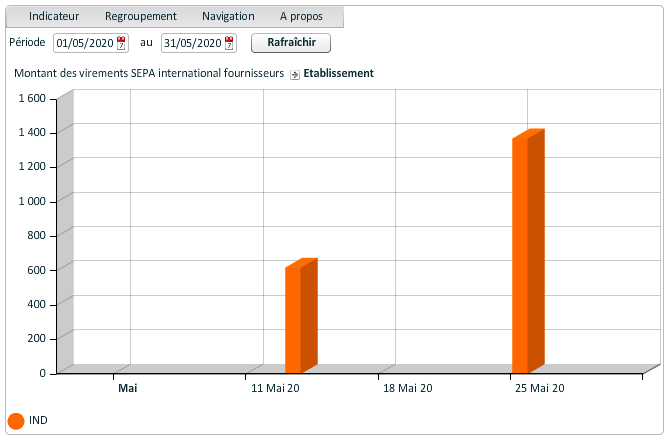The width and height of the screenshot is (669, 441).
Task: Open the A propos menu
Action: point(301,17)
